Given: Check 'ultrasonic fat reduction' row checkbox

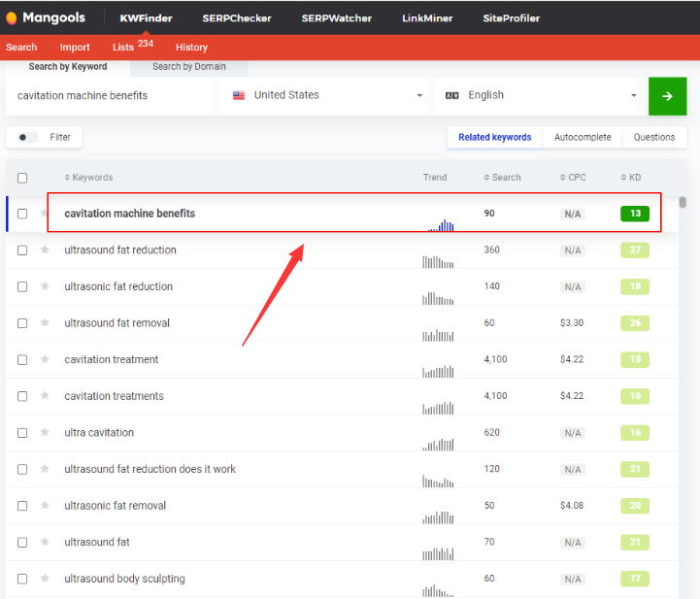Looking at the screenshot, I should [x=22, y=287].
